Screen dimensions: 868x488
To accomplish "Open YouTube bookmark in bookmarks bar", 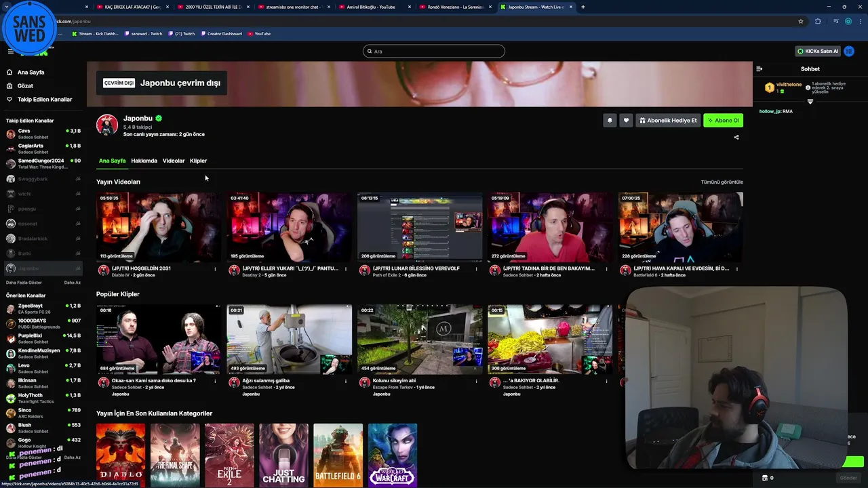I will click(x=259, y=33).
